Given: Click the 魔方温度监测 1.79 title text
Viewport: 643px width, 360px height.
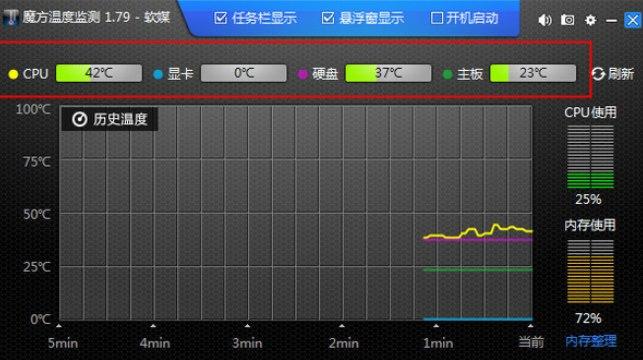Looking at the screenshot, I should pos(76,17).
